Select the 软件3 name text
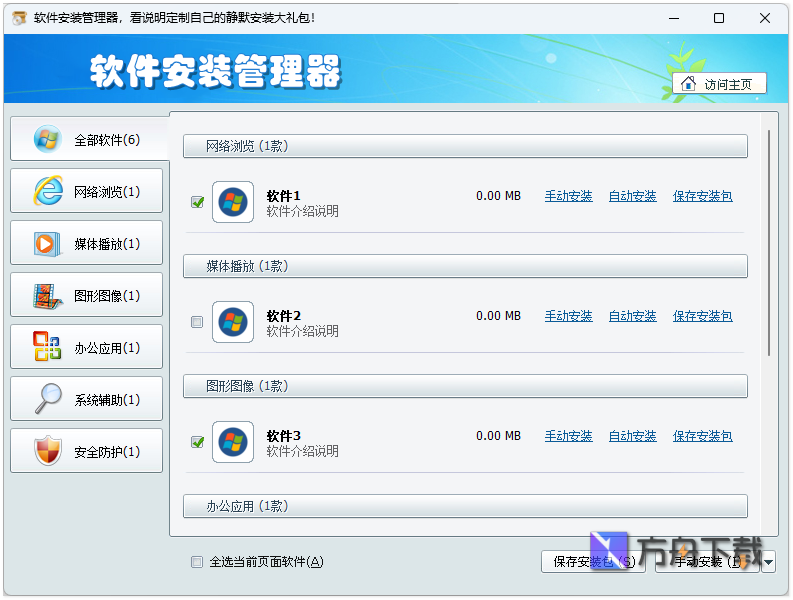The image size is (793, 600). 283,436
